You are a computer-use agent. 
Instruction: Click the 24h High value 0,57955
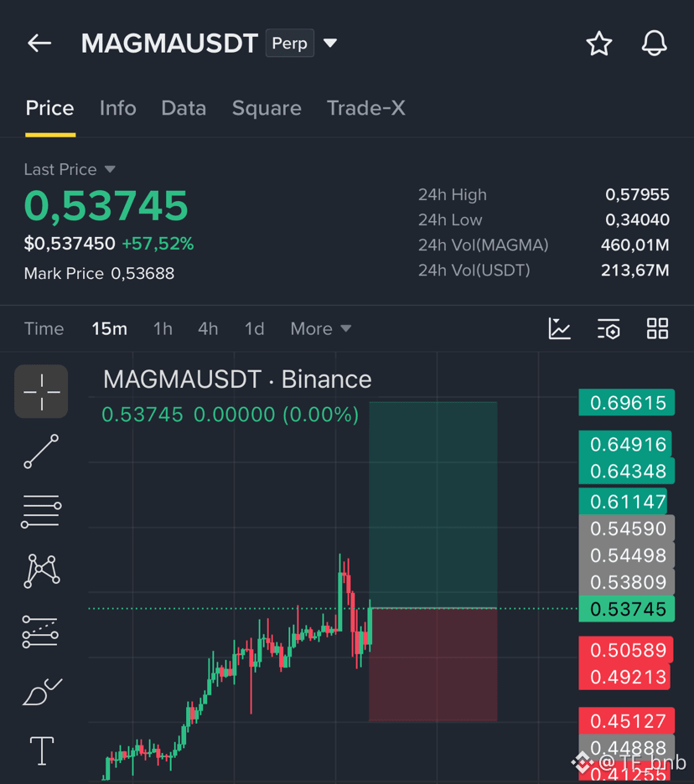637,194
